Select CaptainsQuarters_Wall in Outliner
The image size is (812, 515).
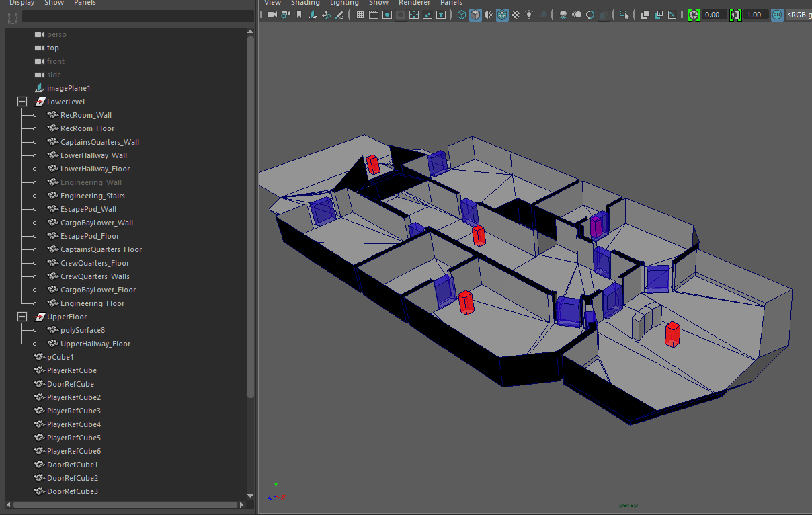[x=99, y=142]
